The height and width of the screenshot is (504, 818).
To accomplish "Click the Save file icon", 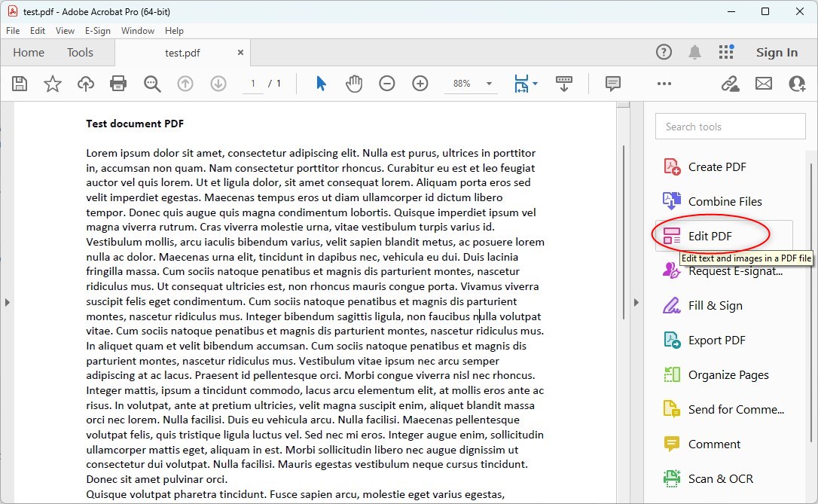I will 20,84.
